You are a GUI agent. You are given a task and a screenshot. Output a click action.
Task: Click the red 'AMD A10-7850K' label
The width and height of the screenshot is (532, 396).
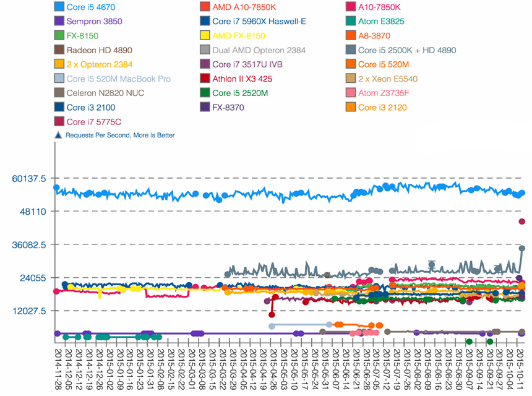coord(244,7)
